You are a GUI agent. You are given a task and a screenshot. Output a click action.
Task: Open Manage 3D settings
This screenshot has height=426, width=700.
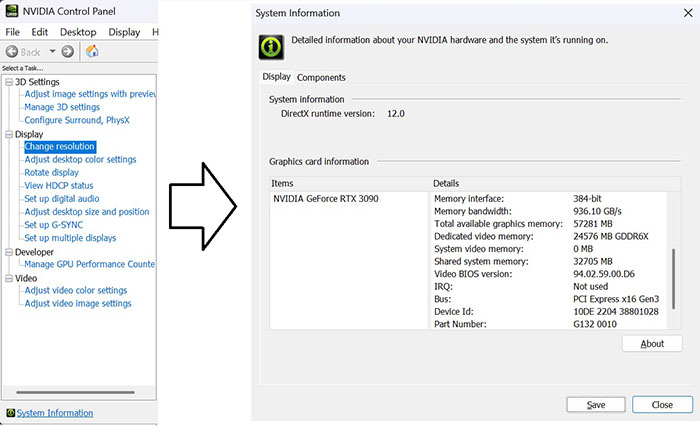(x=62, y=107)
